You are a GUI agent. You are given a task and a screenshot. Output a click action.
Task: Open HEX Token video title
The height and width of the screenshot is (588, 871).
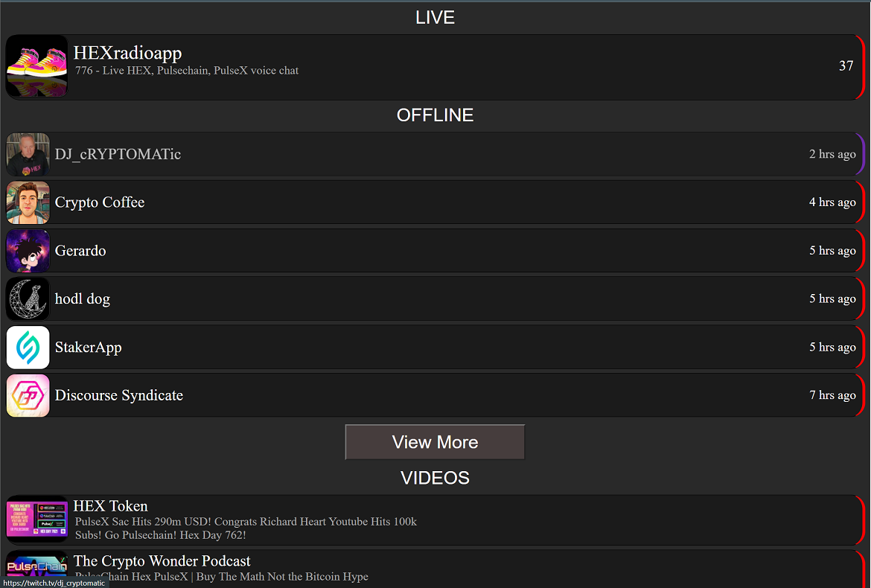pyautogui.click(x=110, y=506)
